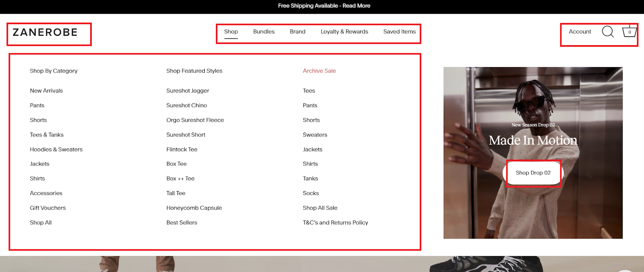Click the Shop All link

pos(41,222)
